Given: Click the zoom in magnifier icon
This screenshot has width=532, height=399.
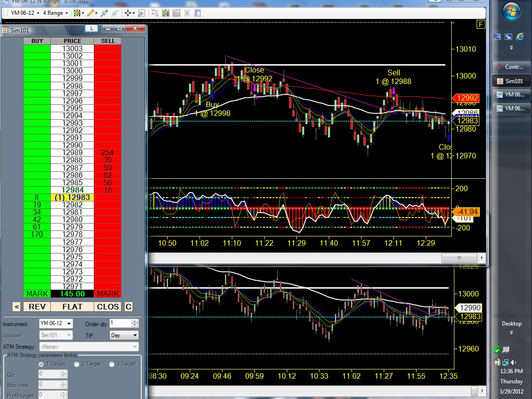Looking at the screenshot, I should (104, 13).
